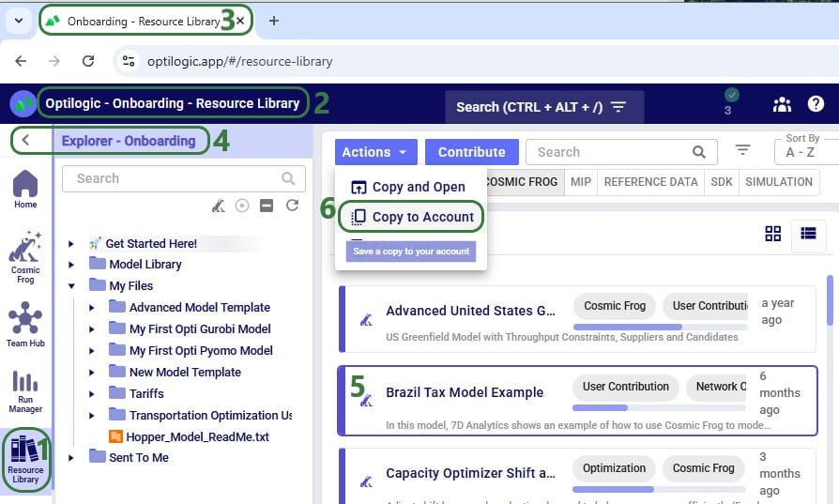Open Team Hub in sidebar
This screenshot has width=839, height=504.
25,324
